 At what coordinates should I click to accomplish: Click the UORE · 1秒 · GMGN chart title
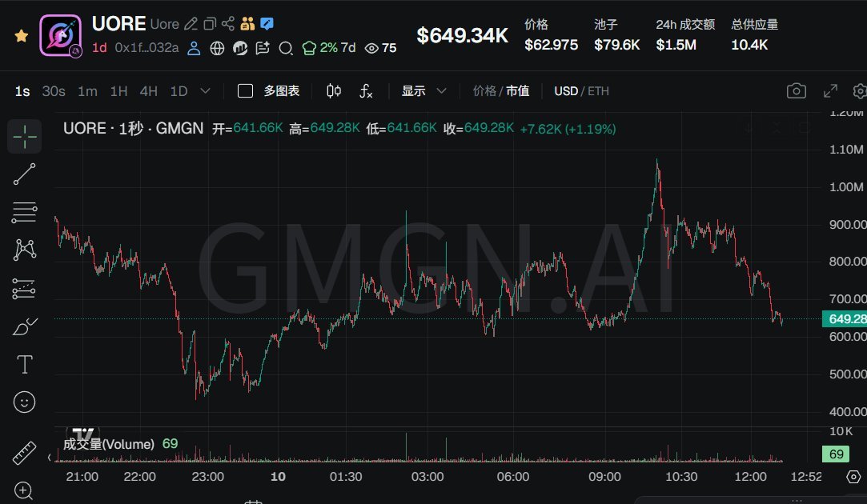click(133, 129)
